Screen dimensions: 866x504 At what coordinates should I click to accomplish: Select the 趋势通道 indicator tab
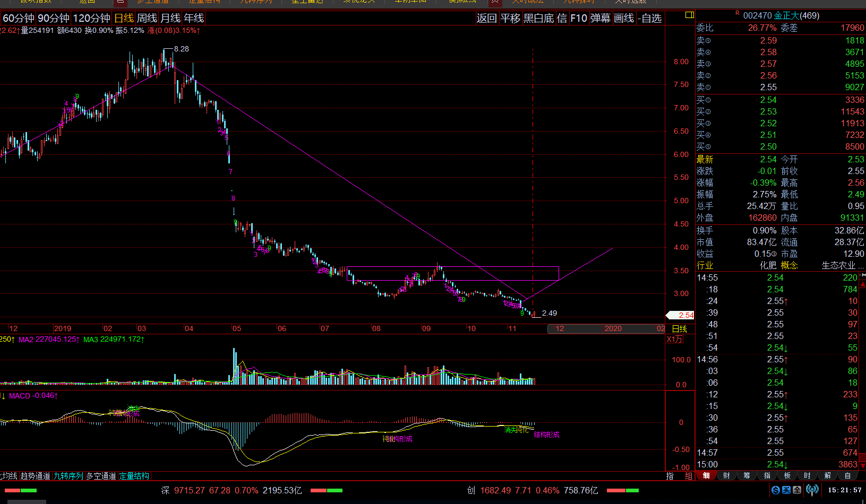point(36,476)
